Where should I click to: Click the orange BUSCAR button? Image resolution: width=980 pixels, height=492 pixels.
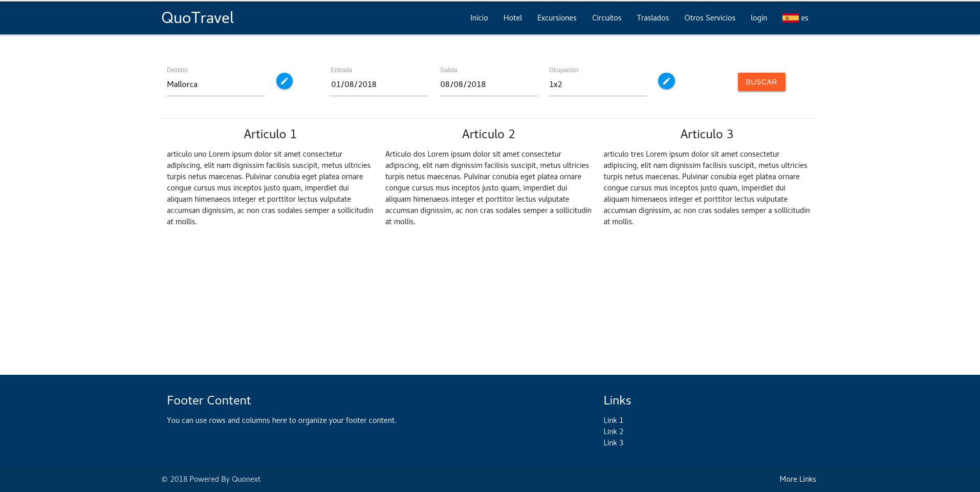click(x=761, y=82)
